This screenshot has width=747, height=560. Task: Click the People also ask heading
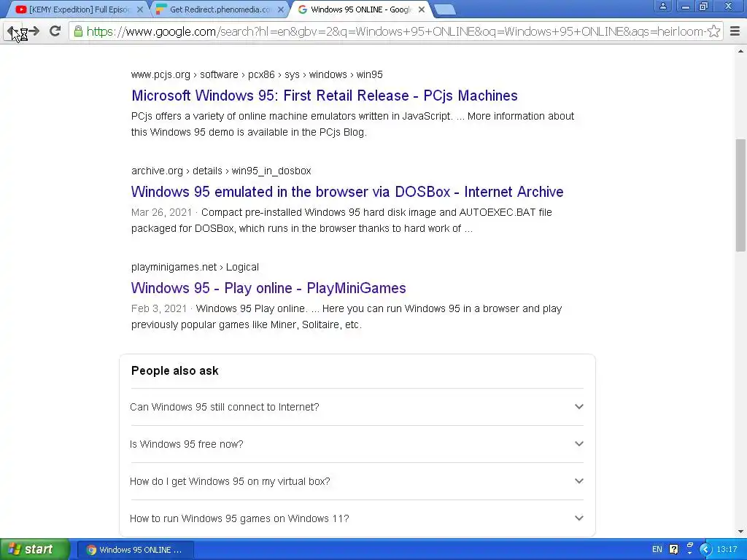click(x=175, y=370)
